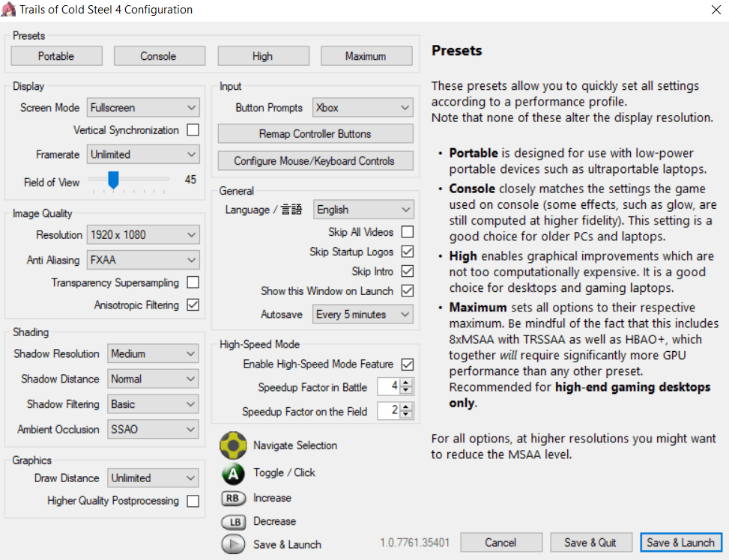729x560 pixels.
Task: Toggle the Skip Intro checkbox
Action: click(408, 271)
